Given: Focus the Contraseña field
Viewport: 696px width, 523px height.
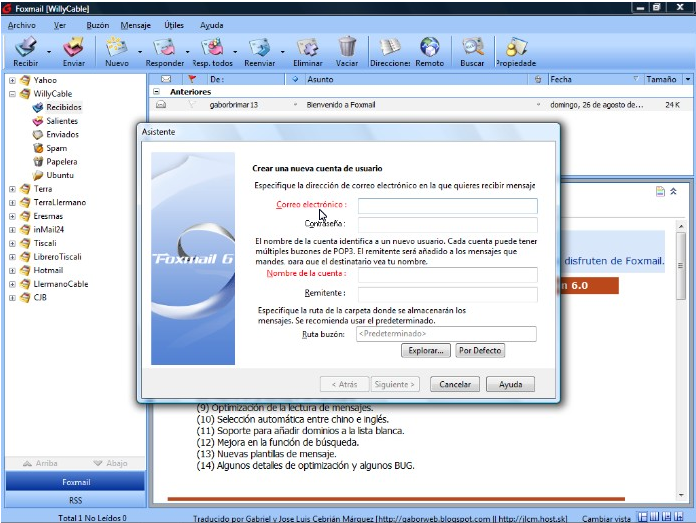Looking at the screenshot, I should 447,224.
